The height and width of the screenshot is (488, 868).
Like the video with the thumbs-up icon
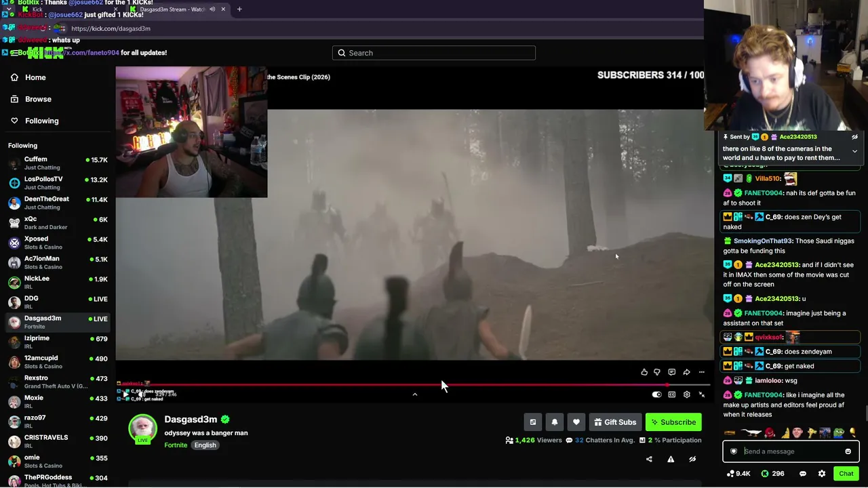(644, 372)
